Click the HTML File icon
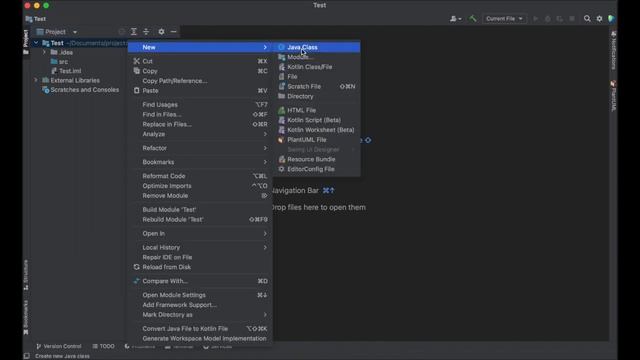 click(281, 110)
